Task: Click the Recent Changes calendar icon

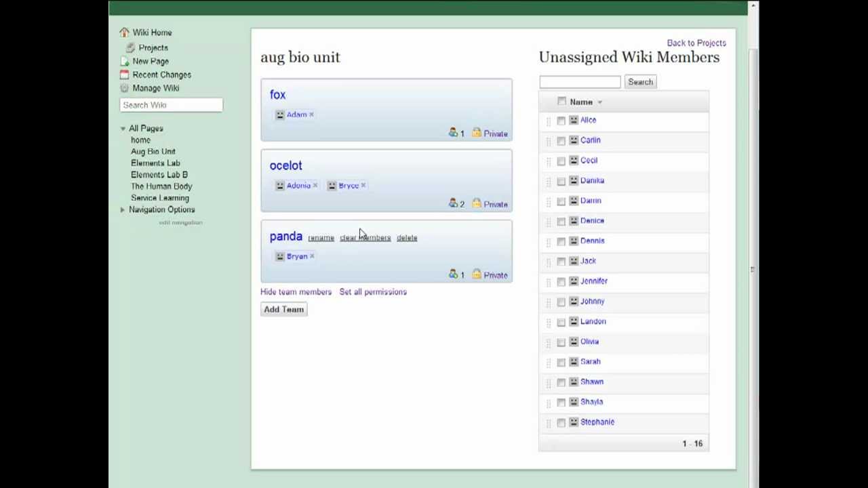Action: (x=124, y=75)
